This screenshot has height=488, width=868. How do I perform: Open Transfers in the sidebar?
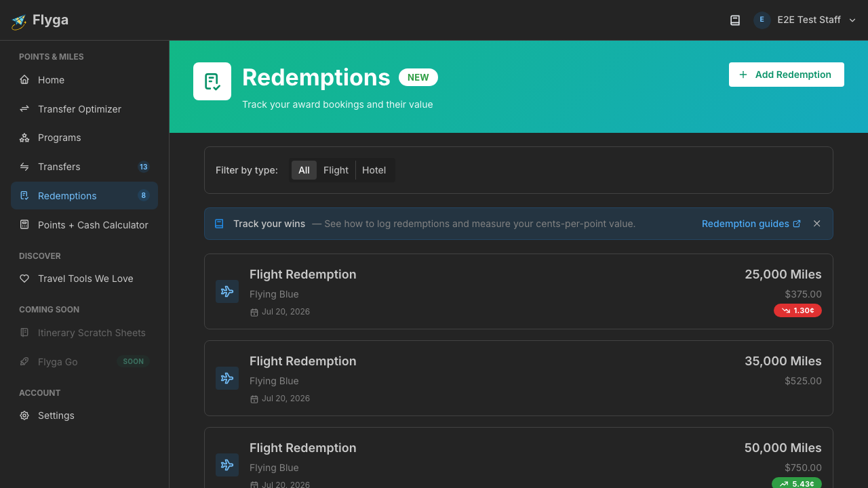click(x=84, y=167)
